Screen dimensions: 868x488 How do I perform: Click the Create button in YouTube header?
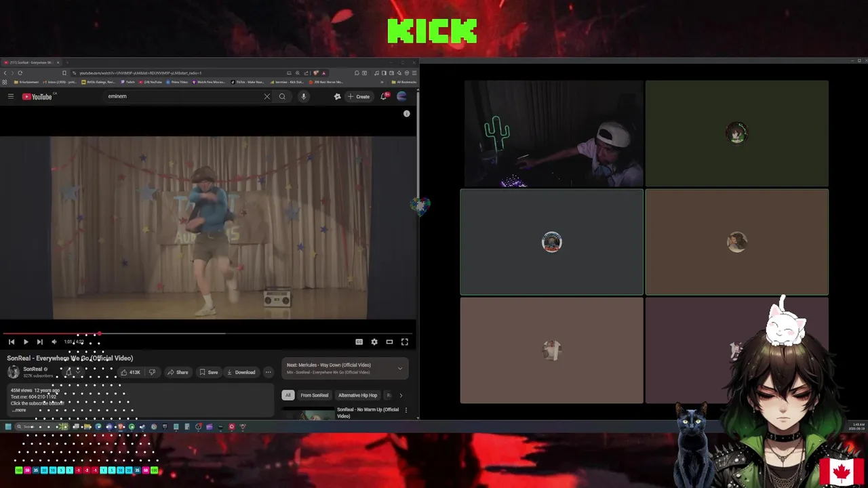click(359, 96)
